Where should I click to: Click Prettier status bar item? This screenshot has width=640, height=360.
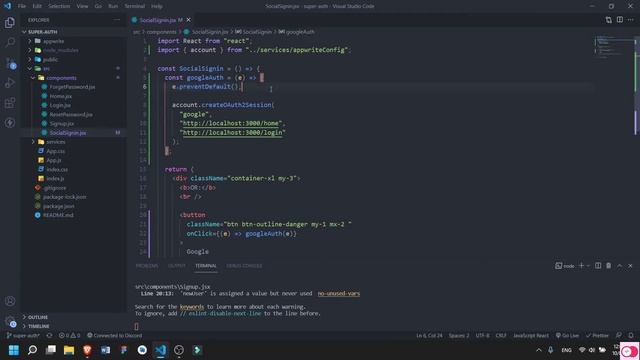pos(597,336)
